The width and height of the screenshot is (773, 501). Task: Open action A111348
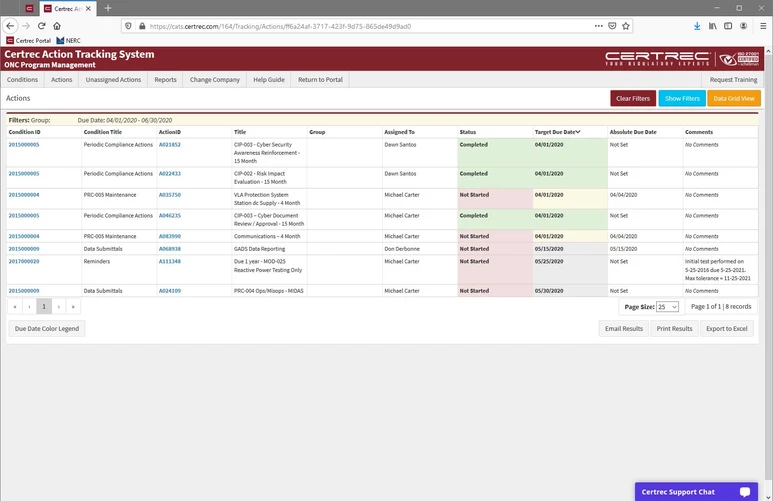coord(170,261)
